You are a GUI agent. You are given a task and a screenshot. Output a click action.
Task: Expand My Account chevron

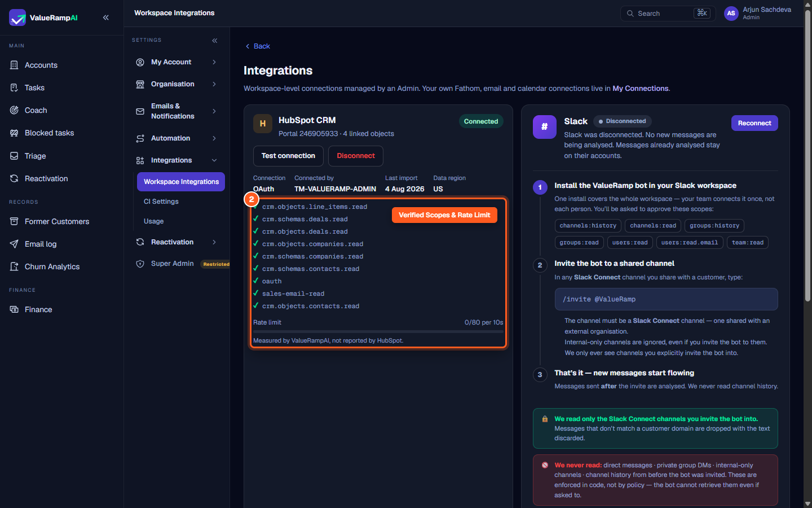pos(214,62)
